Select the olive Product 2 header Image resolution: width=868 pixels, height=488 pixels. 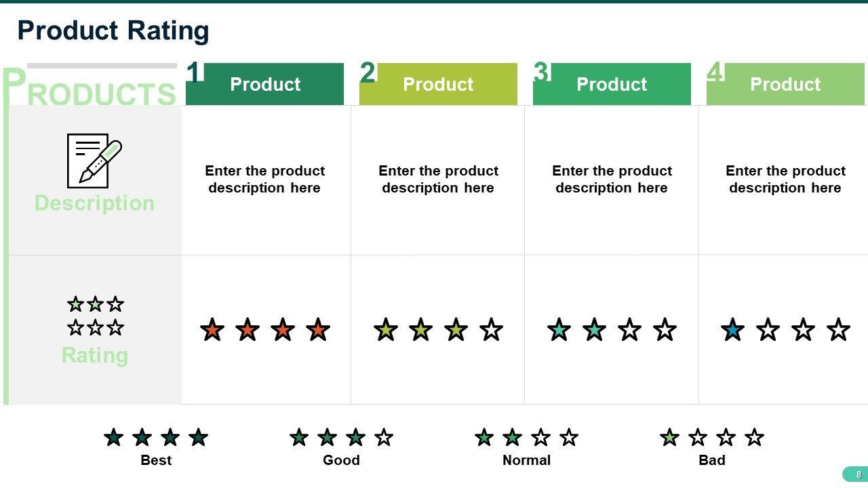click(x=438, y=84)
